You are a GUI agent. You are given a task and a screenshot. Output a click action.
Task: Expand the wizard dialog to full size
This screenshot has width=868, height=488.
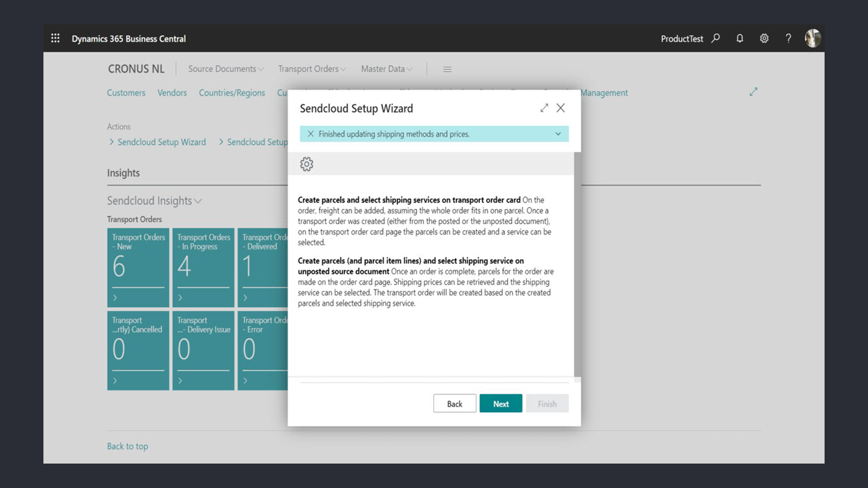point(544,108)
